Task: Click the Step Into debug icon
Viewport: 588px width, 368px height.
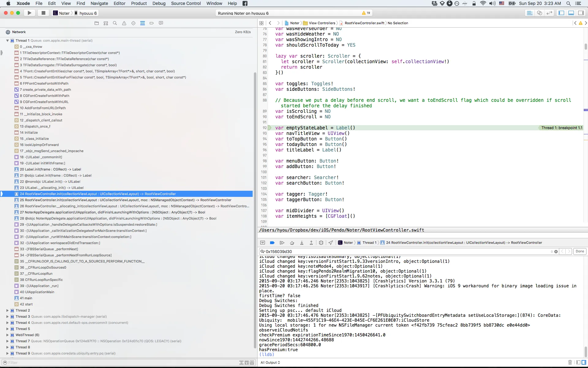Action: pos(302,243)
